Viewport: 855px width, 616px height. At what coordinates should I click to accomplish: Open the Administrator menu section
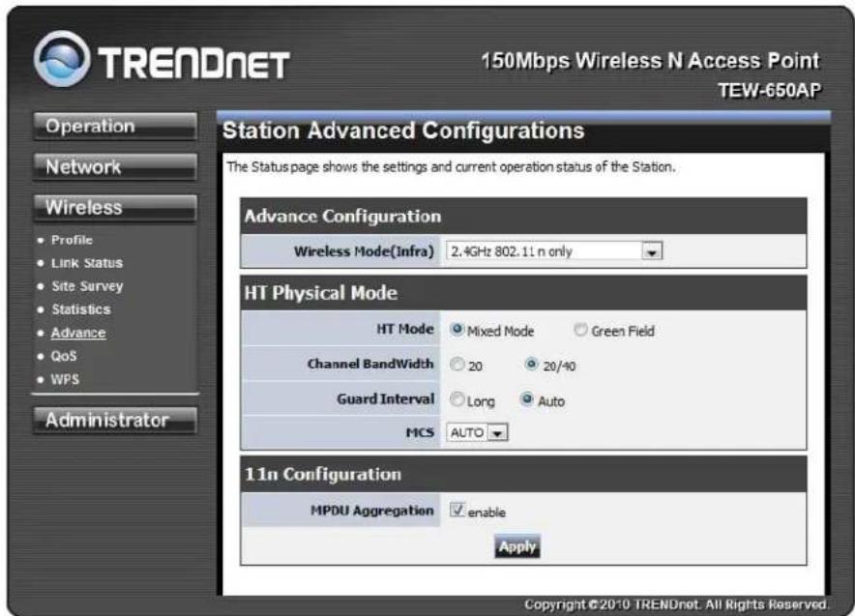coord(114,420)
